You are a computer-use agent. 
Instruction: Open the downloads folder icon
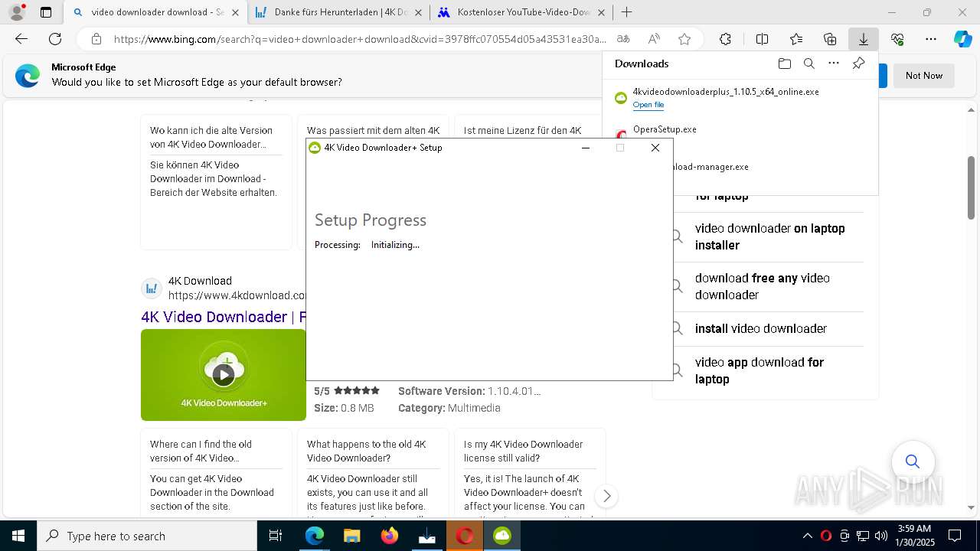784,64
